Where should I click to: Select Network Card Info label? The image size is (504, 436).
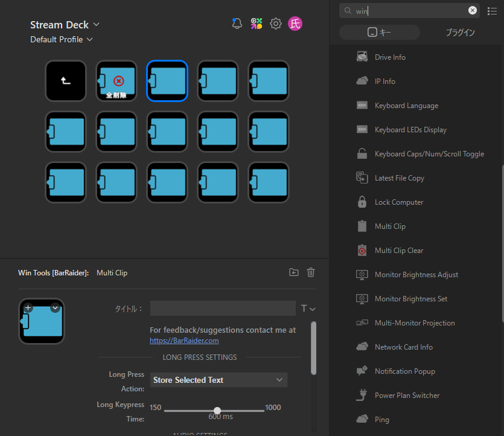tap(403, 347)
